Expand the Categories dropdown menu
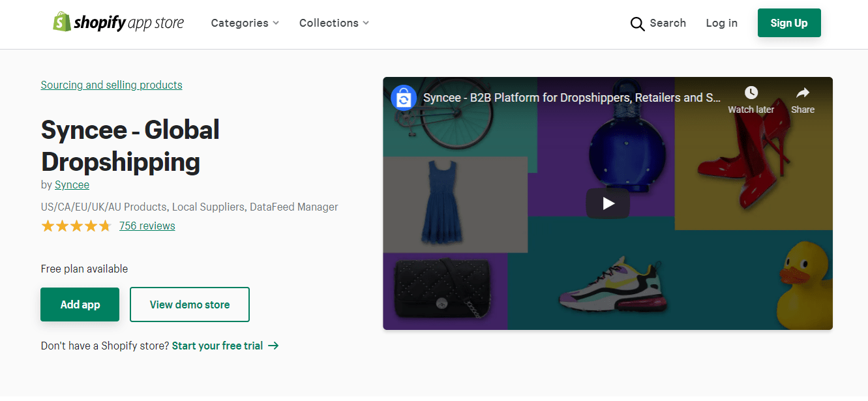This screenshot has height=401, width=868. [245, 23]
